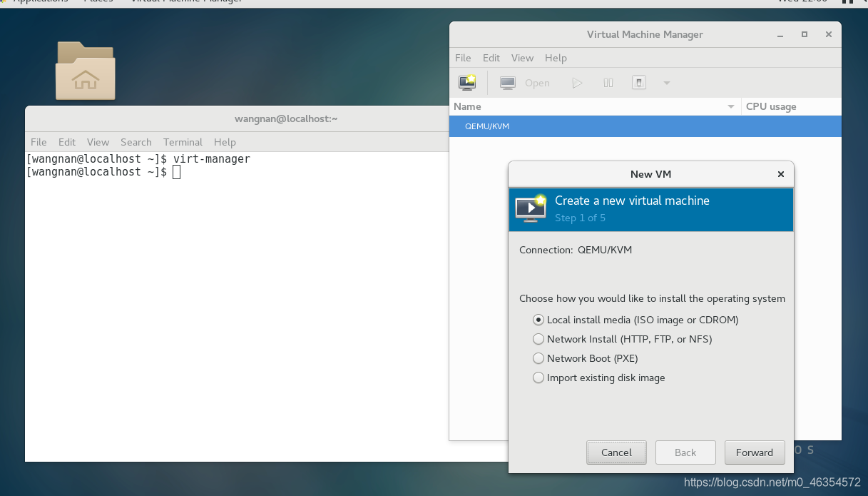Maximize the Virtual Machine Manager window
Viewport: 868px width, 496px height.
(805, 34)
